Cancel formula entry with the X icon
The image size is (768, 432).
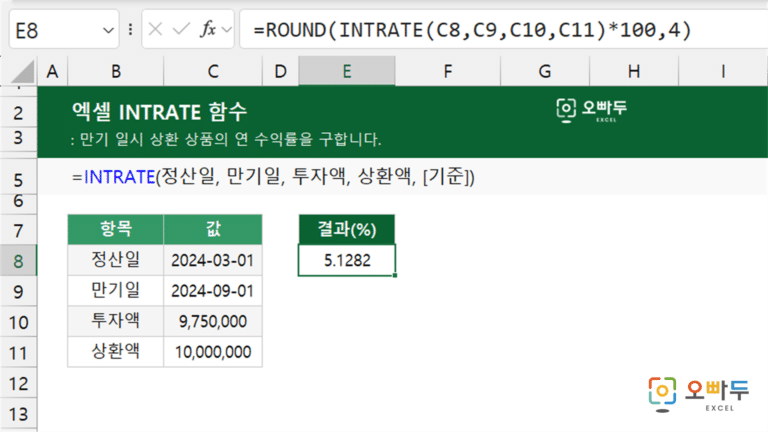pos(155,29)
